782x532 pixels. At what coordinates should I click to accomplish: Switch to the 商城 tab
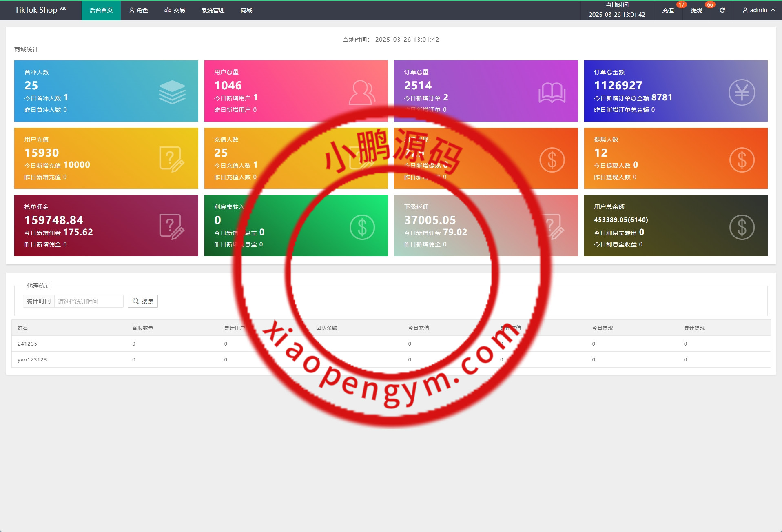click(246, 10)
